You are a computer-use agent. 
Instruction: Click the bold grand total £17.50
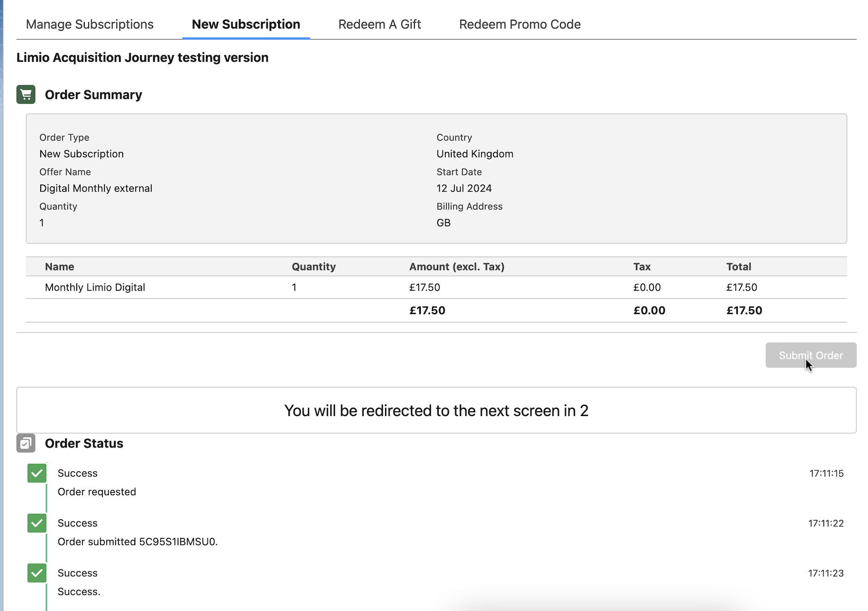744,310
